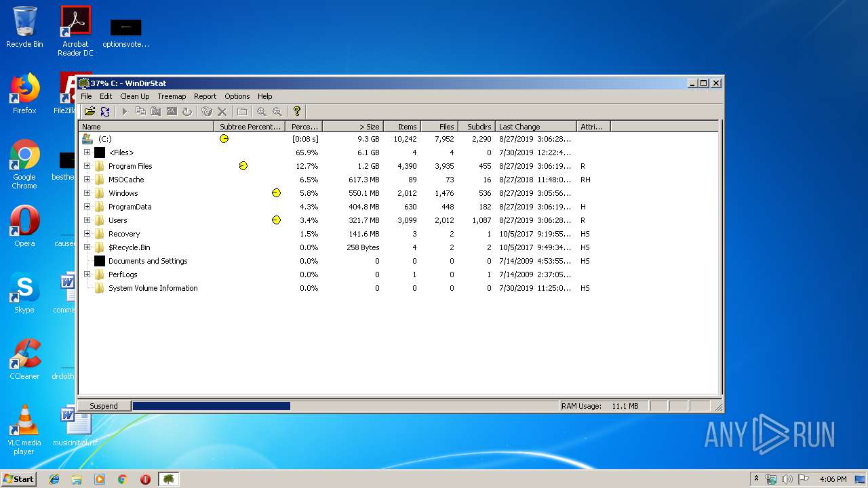The width and height of the screenshot is (868, 488).
Task: Click the 9.3 GB size value
Action: coord(368,139)
